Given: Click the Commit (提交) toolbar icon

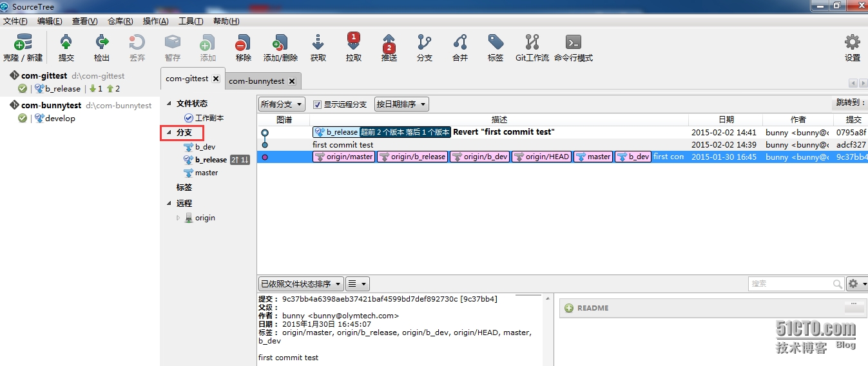Looking at the screenshot, I should pos(66,43).
